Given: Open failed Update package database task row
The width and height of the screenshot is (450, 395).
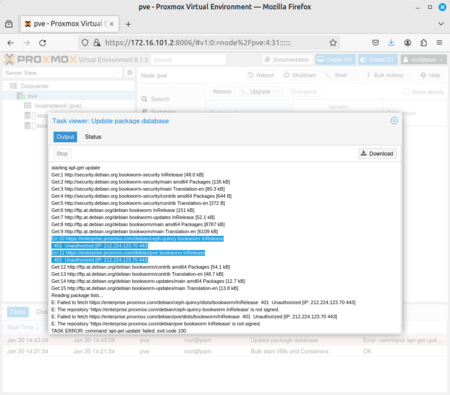Looking at the screenshot, I should click(225, 340).
